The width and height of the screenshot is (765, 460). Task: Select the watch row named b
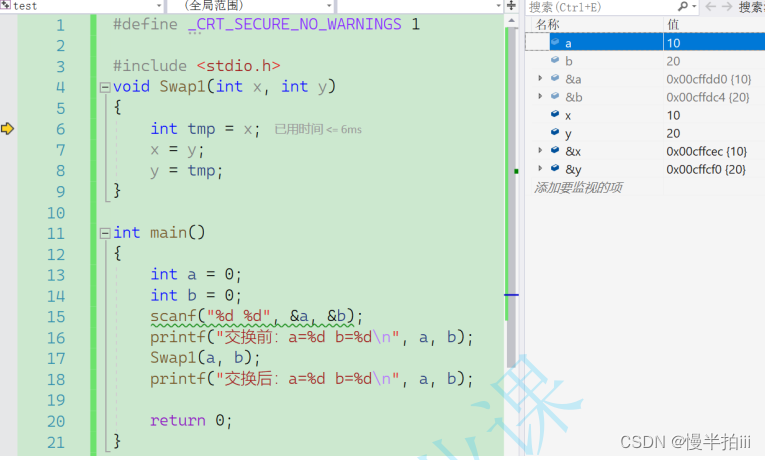click(645, 61)
